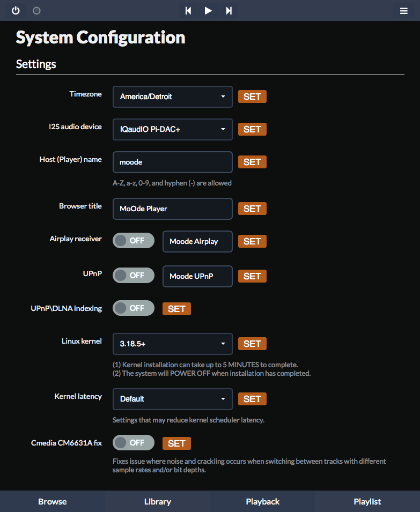Go to the Library tab
The height and width of the screenshot is (512, 420).
pos(157,502)
